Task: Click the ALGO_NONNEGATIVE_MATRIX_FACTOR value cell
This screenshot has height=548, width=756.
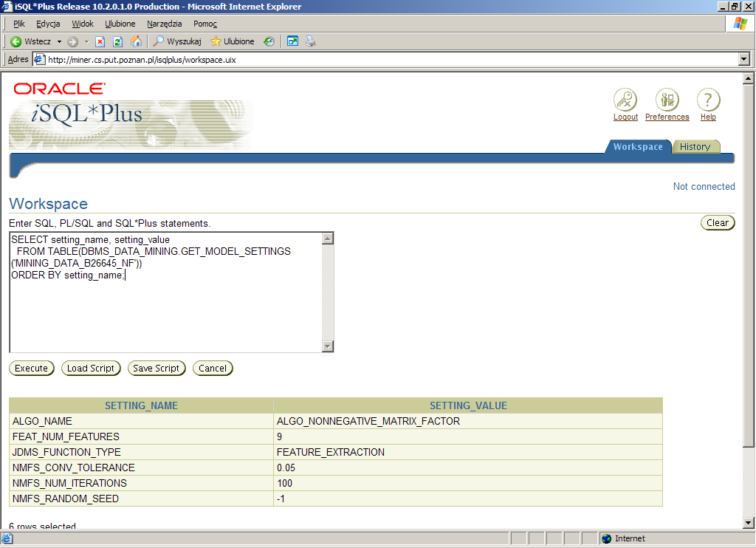Action: tap(468, 421)
